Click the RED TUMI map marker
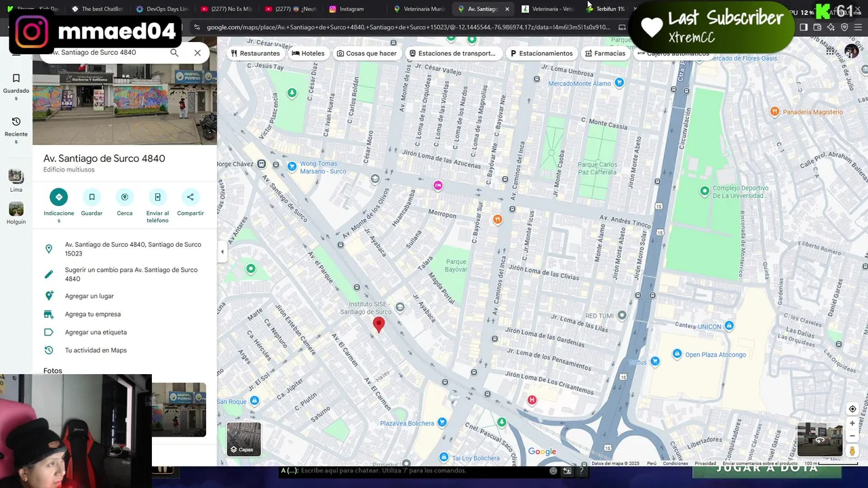 click(x=622, y=315)
